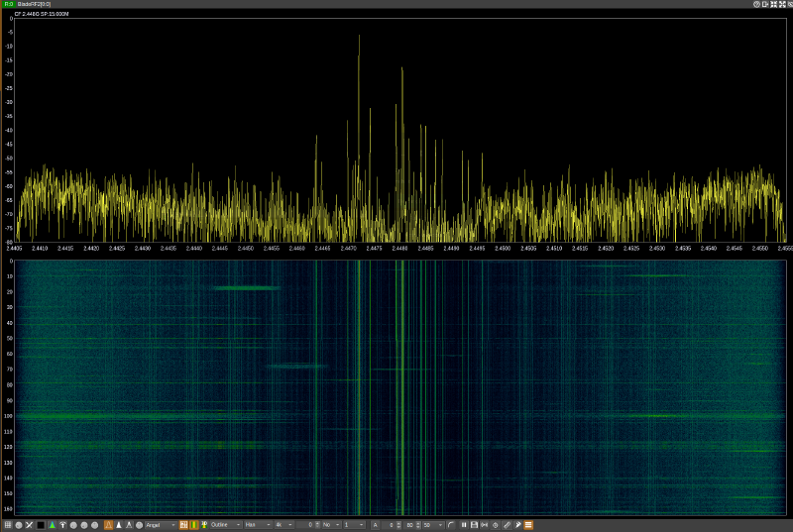Viewport: 793px width, 532px height.
Task: Click the grid icon in bottom toolbar
Action: click(7, 524)
